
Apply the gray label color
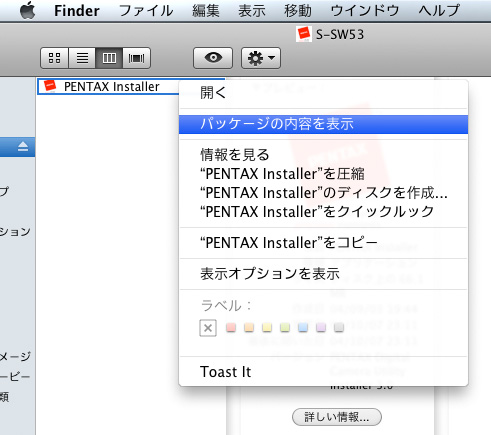[339, 327]
